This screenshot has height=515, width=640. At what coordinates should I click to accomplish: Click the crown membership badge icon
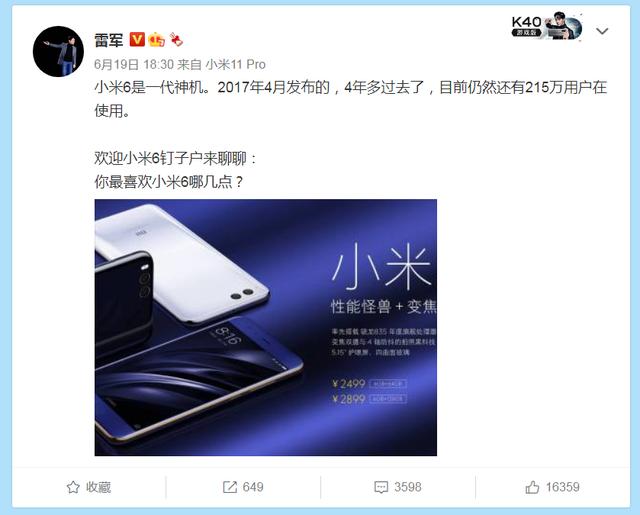tap(157, 40)
